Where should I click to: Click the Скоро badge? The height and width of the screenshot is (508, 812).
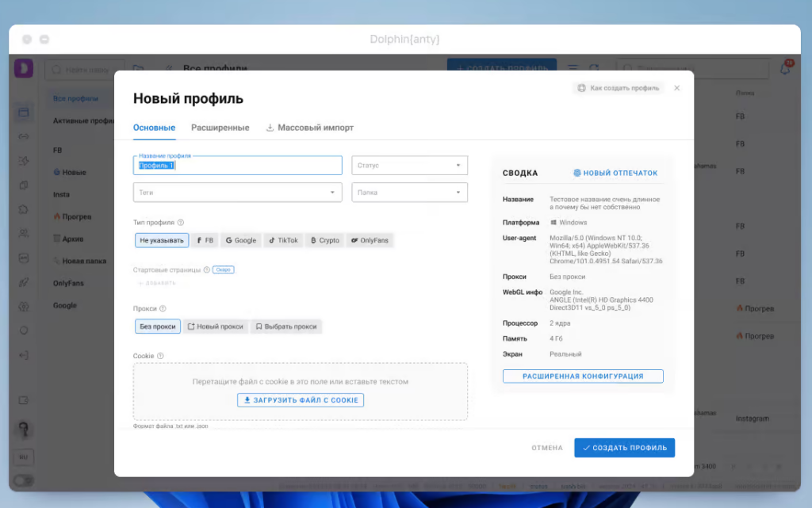pos(223,269)
